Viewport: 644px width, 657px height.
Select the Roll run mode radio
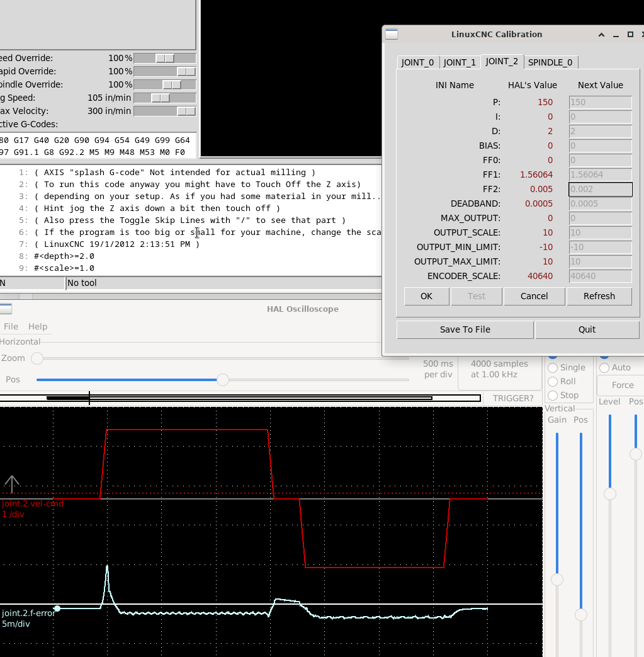point(553,381)
